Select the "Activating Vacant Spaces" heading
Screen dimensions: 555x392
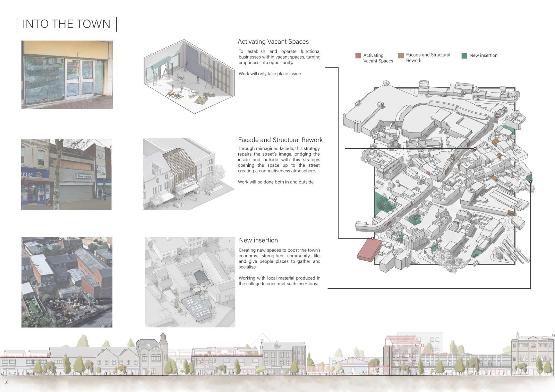coord(273,42)
